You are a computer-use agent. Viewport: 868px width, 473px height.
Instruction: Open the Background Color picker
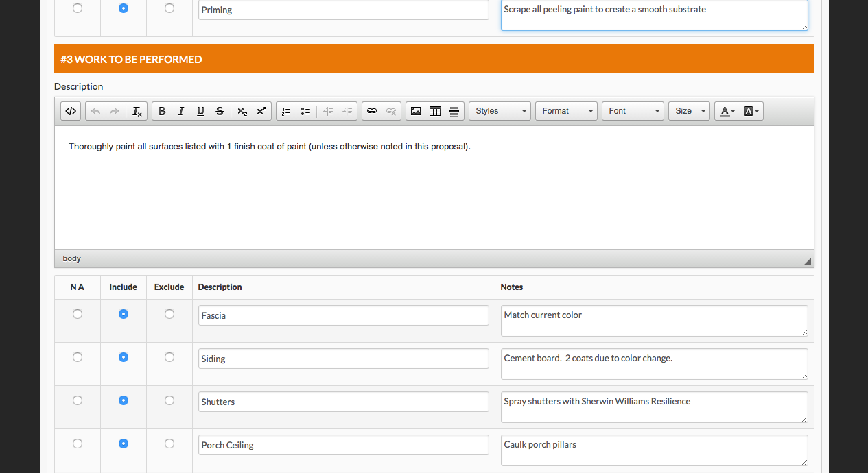[x=751, y=111]
